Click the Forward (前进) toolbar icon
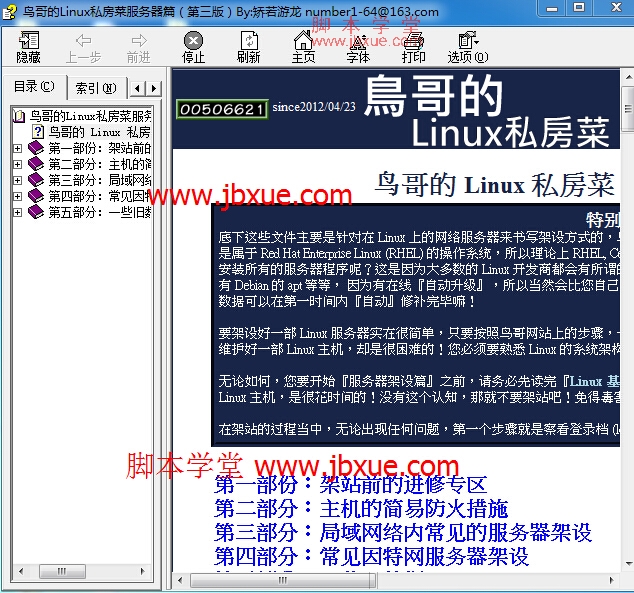Screen dimensions: 634x593 point(139,49)
